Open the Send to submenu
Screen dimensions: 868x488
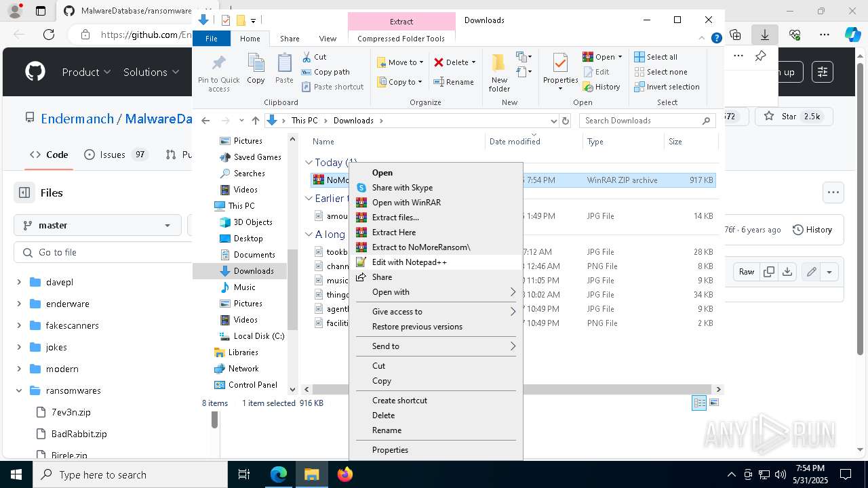435,346
